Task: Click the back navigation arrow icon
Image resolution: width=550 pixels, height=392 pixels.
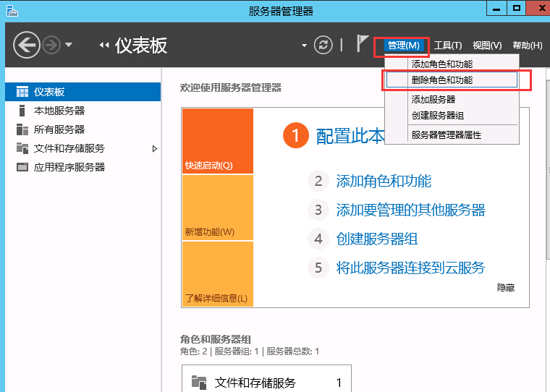Action: click(x=26, y=45)
